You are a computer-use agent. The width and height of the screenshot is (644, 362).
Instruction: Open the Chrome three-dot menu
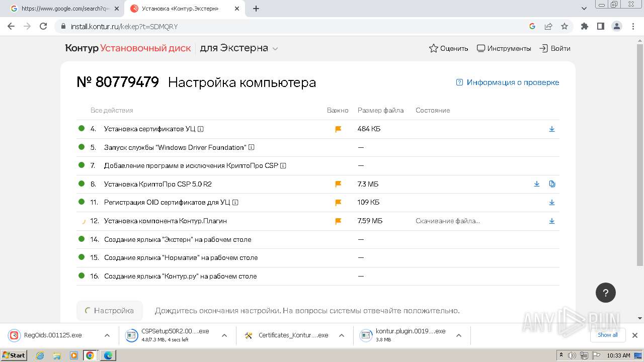point(633,26)
